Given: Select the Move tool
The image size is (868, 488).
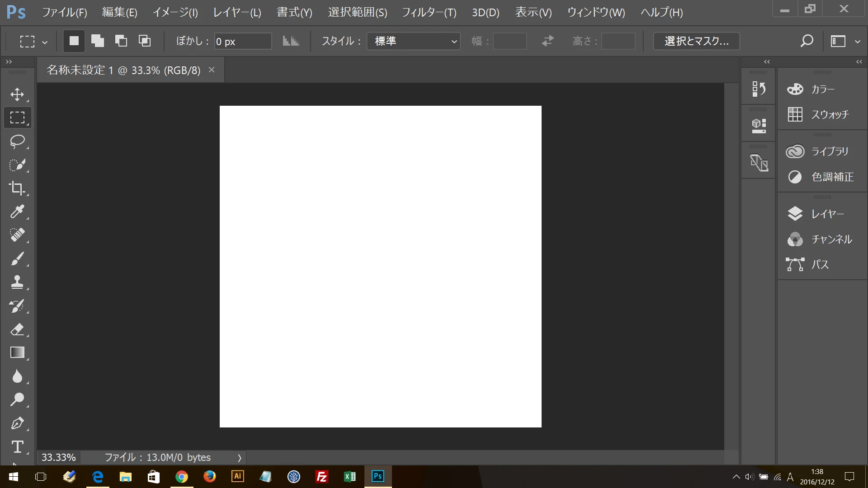Looking at the screenshot, I should tap(17, 94).
